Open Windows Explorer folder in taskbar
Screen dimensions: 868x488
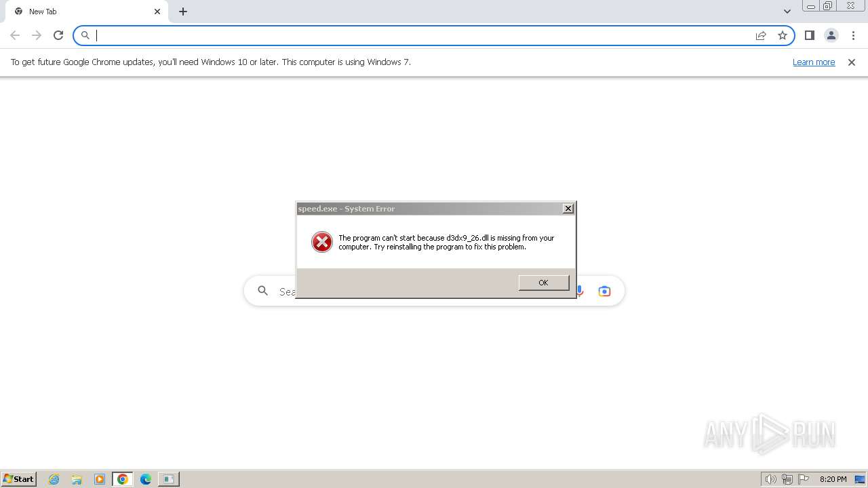(77, 479)
